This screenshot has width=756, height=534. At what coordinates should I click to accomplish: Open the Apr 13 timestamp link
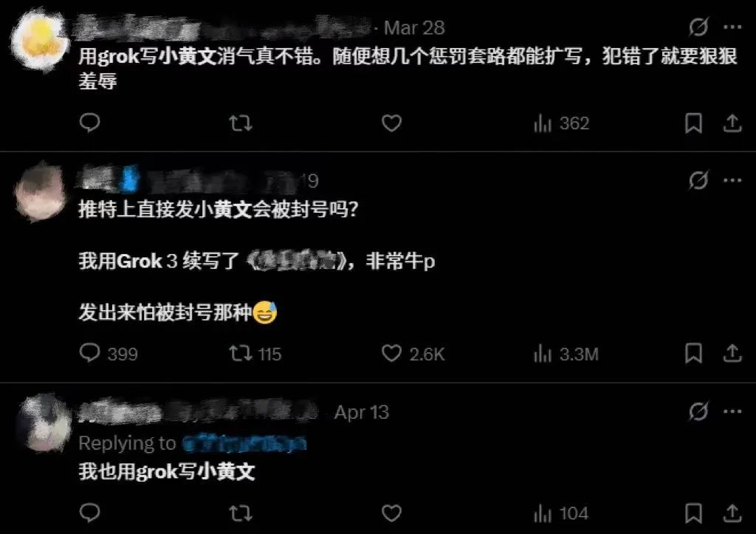tap(362, 412)
